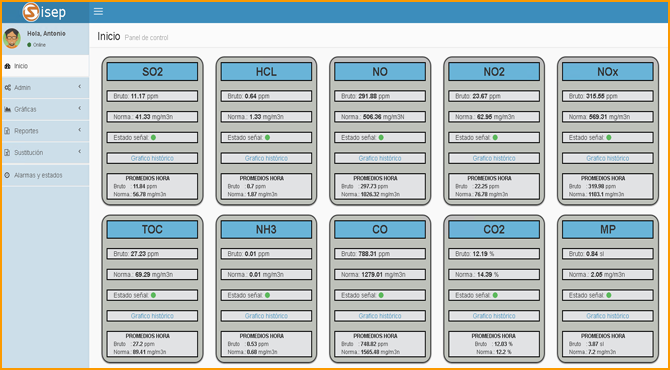Click CO green signal status indicator
This screenshot has height=370, width=670.
tap(381, 295)
